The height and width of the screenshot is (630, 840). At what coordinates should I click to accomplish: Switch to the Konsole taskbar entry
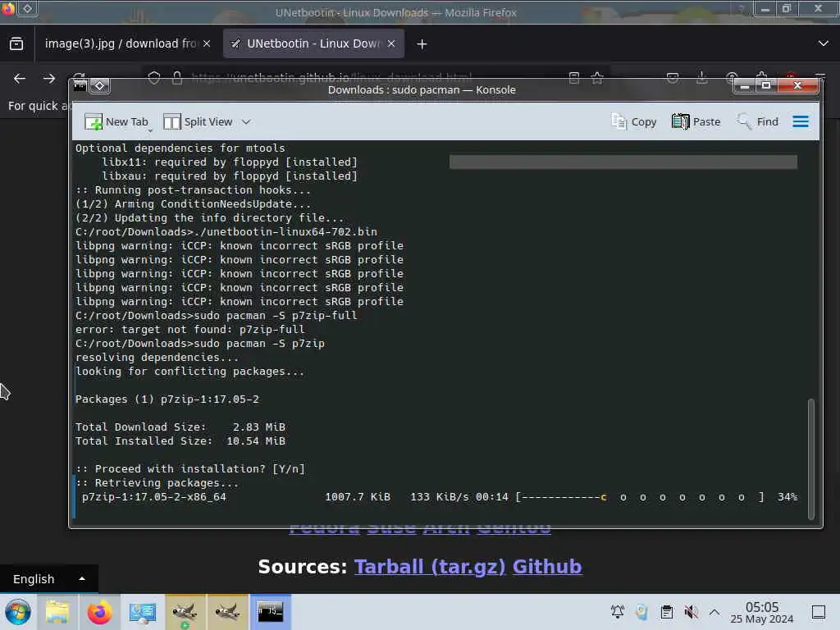coord(270,612)
